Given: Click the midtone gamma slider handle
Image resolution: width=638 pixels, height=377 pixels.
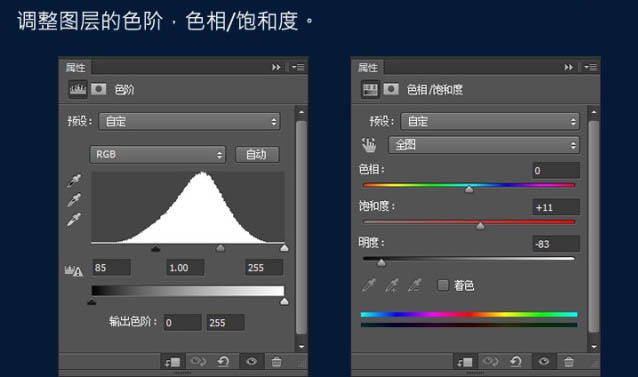Looking at the screenshot, I should (x=220, y=248).
